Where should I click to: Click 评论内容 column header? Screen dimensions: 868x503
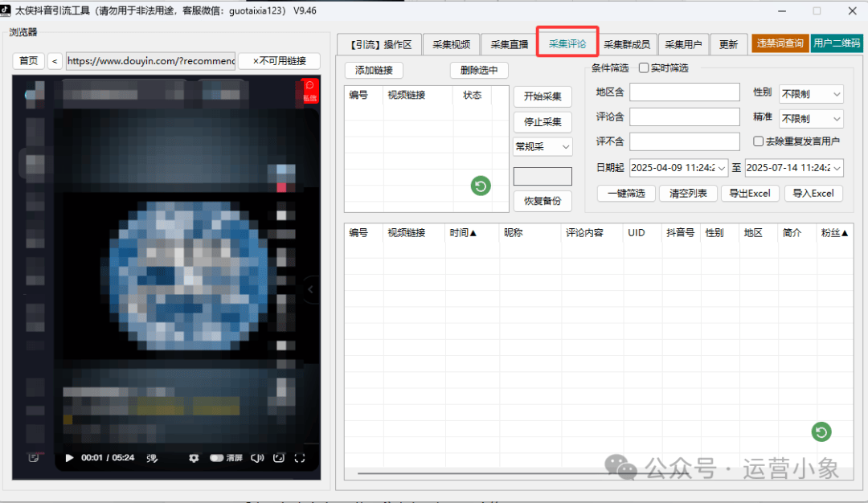592,233
